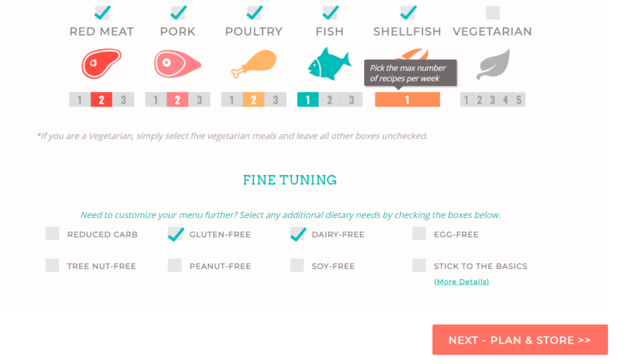Click the pork ham icon
The height and width of the screenshot is (364, 628).
[x=177, y=64]
